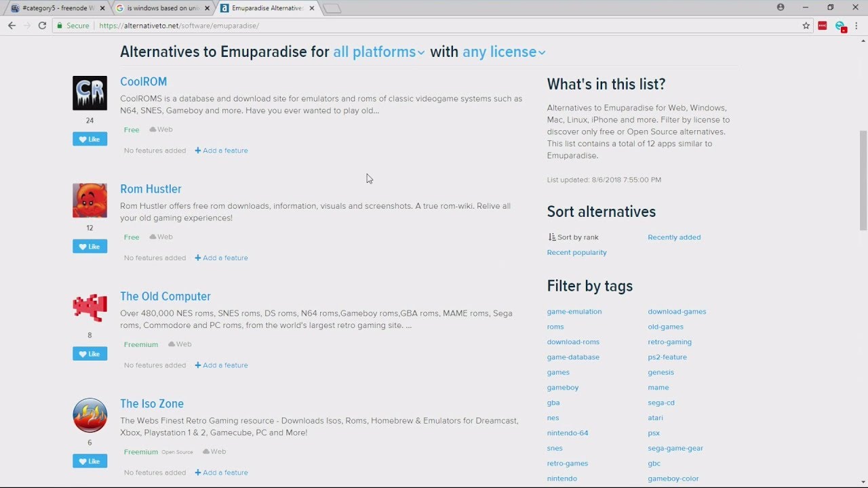868x488 pixels.
Task: Open The Iso Zone title link
Action: click(x=152, y=404)
